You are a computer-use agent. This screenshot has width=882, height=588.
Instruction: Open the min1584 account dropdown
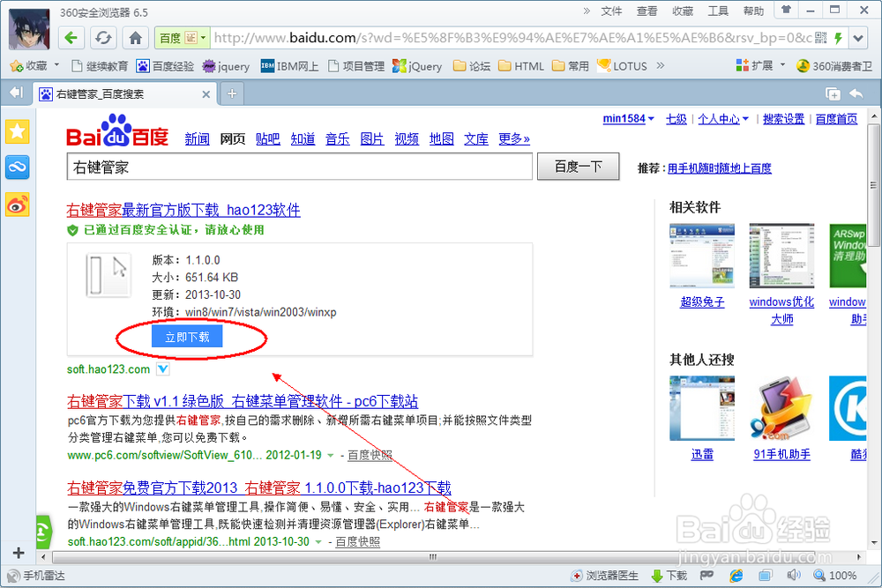pos(628,119)
